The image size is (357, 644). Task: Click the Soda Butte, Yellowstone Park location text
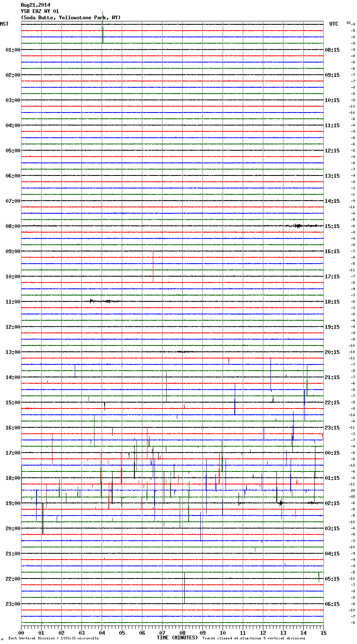coord(71,18)
